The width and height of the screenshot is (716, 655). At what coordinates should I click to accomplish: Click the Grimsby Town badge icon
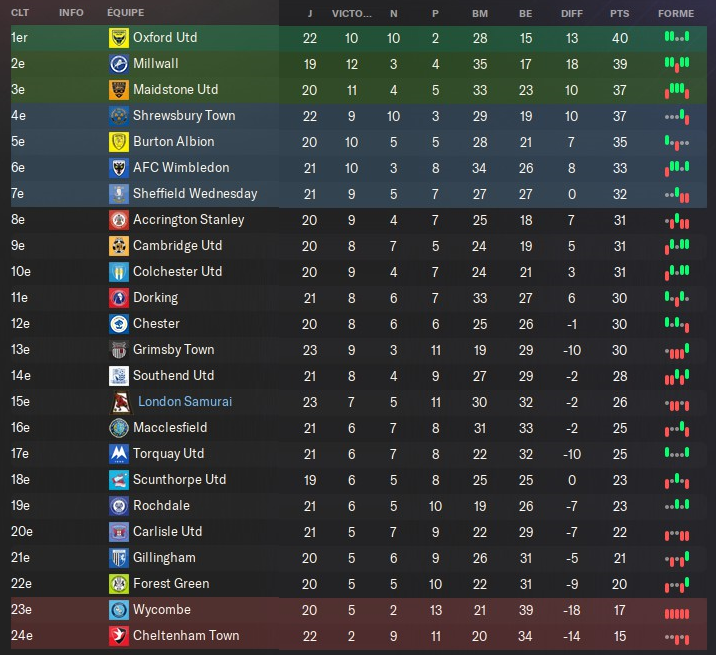pyautogui.click(x=118, y=350)
